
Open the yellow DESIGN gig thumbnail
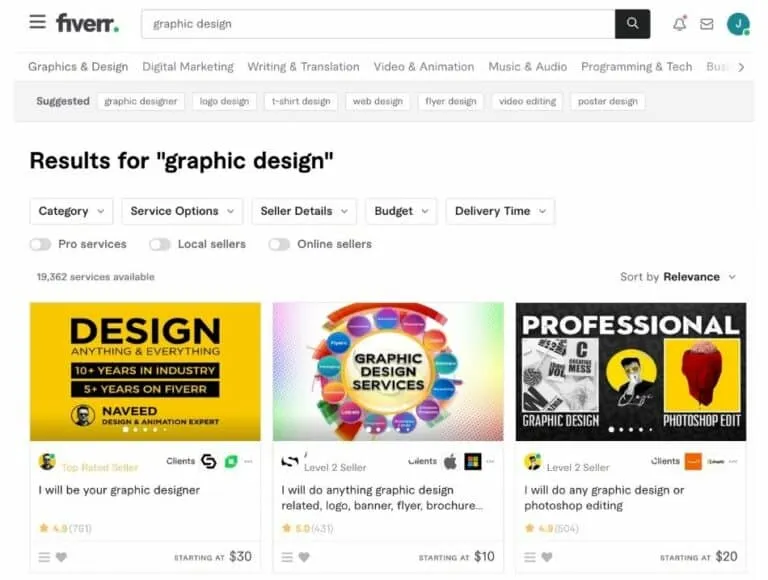(x=145, y=372)
